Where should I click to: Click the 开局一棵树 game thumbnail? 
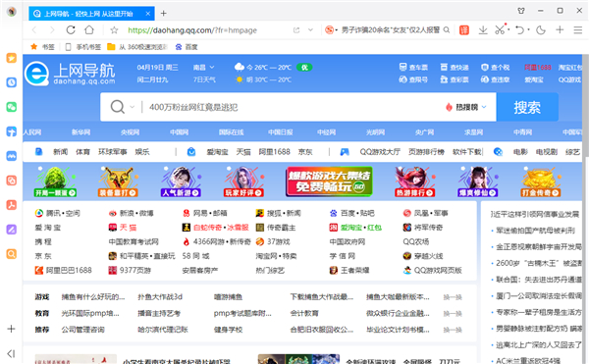[x=55, y=182]
